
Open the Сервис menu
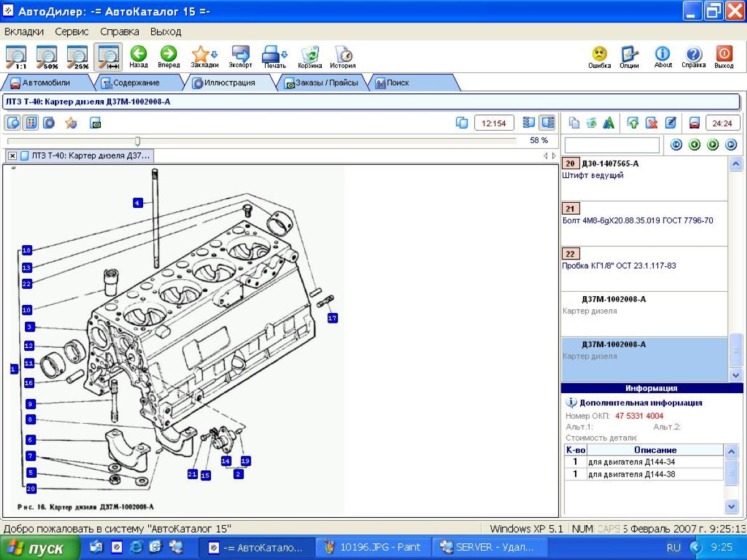pos(72,31)
